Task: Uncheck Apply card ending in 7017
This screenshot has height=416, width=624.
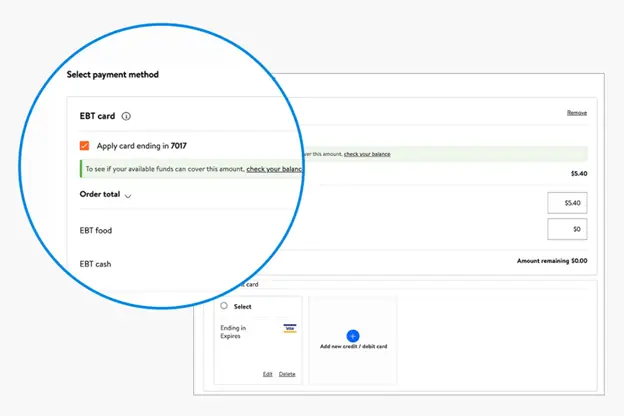Action: click(x=84, y=146)
